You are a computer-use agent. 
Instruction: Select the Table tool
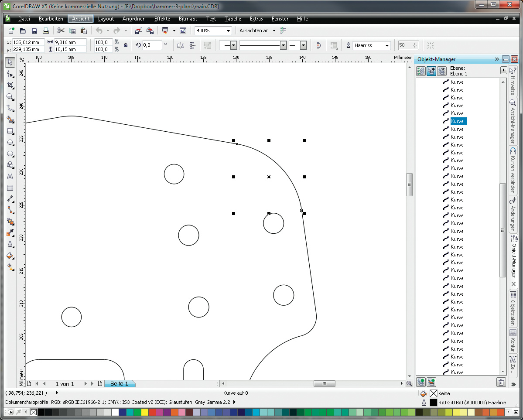tap(10, 188)
